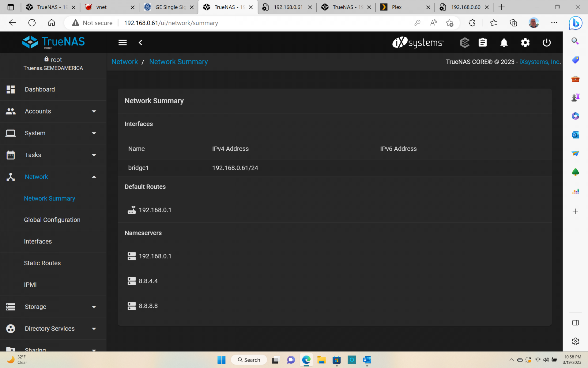
Task: Open Global Configuration under Network
Action: coord(52,220)
